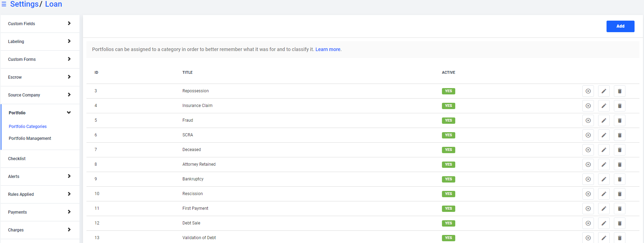Viewport: 644px width, 243px height.
Task: Open Portfolio Management submenu item
Action: pos(30,138)
